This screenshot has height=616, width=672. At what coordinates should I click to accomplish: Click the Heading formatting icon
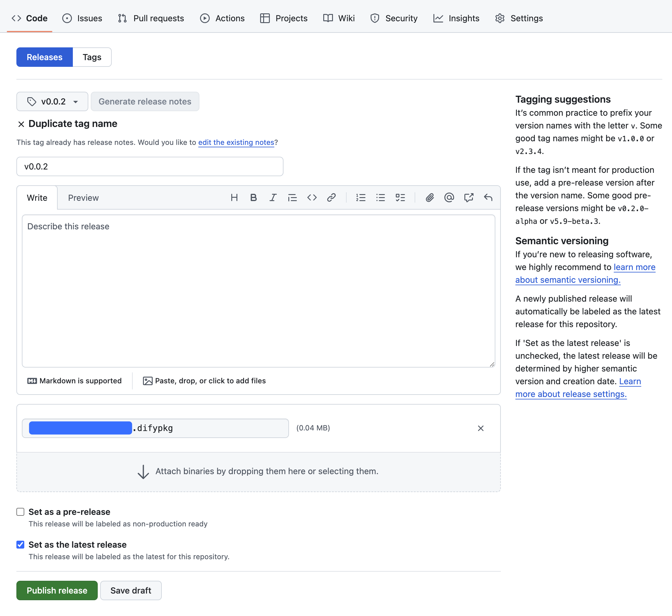click(234, 198)
